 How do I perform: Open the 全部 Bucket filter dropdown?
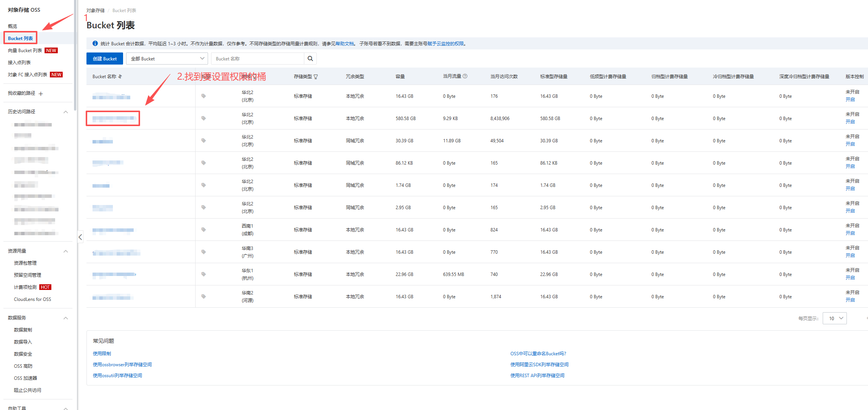coord(167,59)
